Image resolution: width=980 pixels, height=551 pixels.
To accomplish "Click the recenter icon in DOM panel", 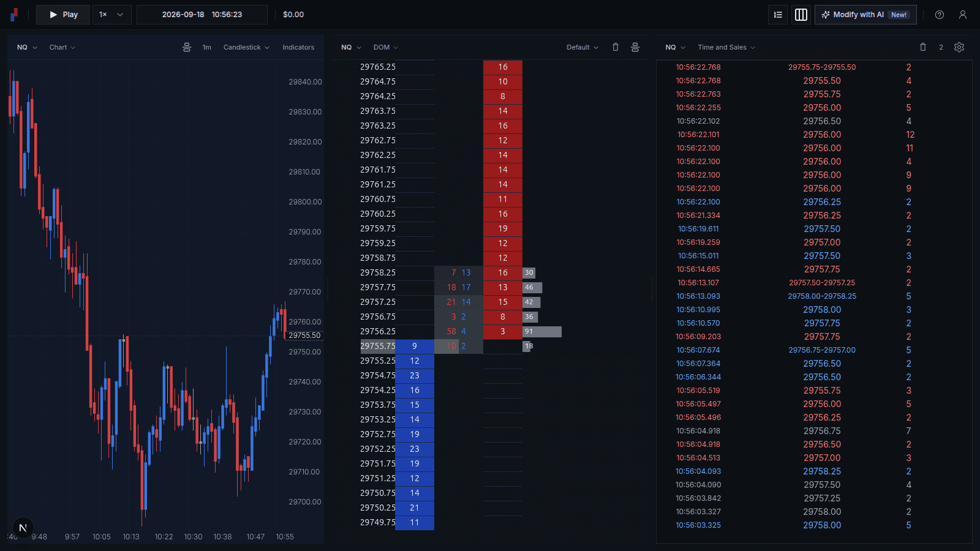I will (635, 47).
